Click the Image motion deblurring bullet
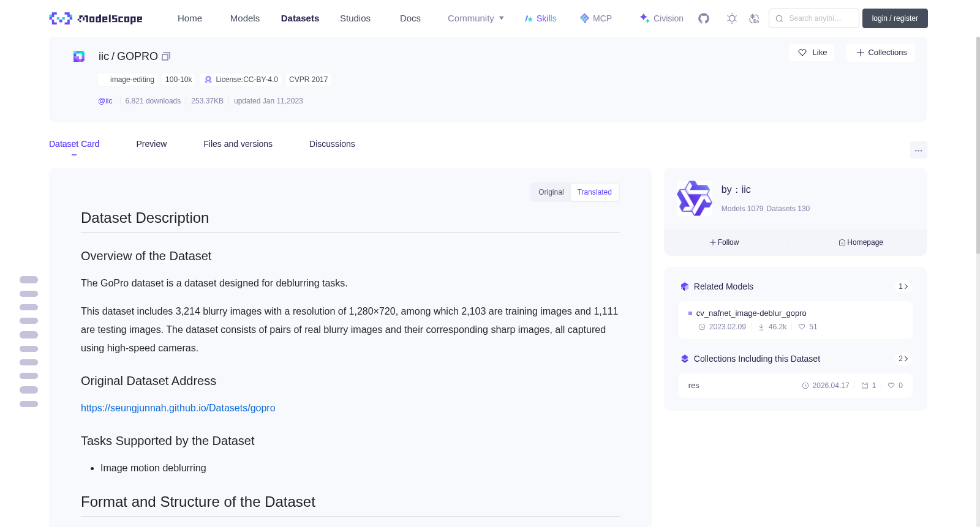Screen dimensions: 980x527 coord(153,468)
